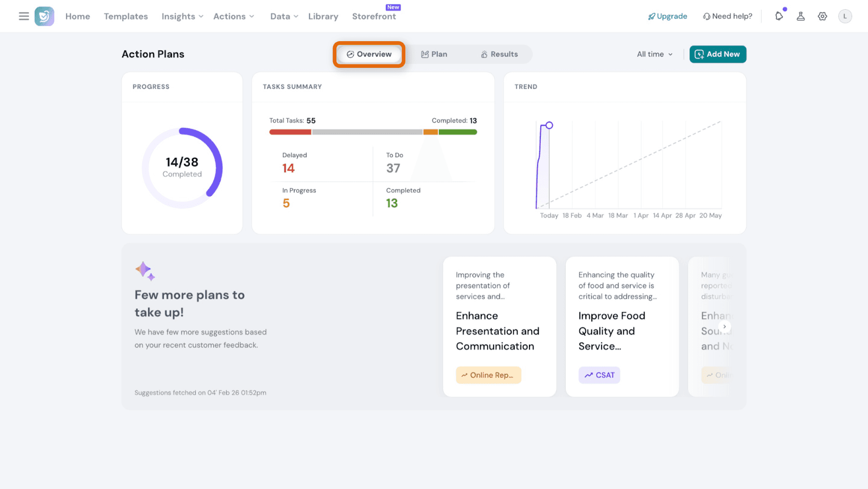Open the Storefront menu item
The width and height of the screenshot is (868, 489).
374,16
